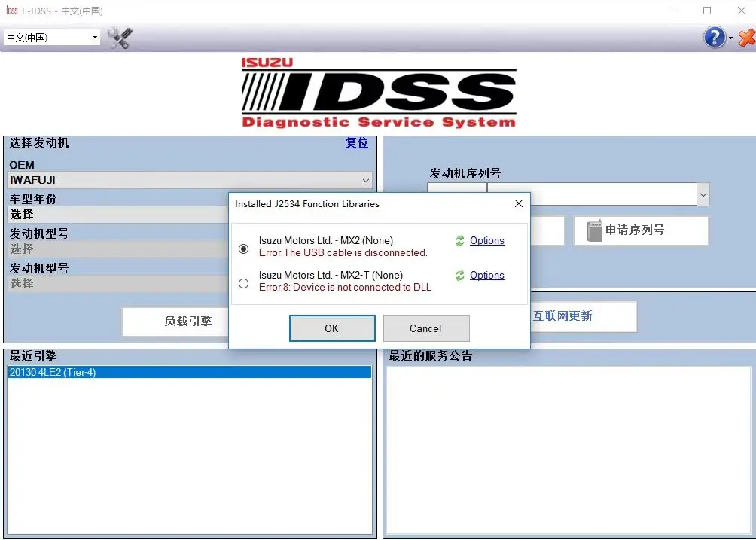Open the 车型年份 选择 dropdown
The image size is (756, 540).
[x=118, y=214]
